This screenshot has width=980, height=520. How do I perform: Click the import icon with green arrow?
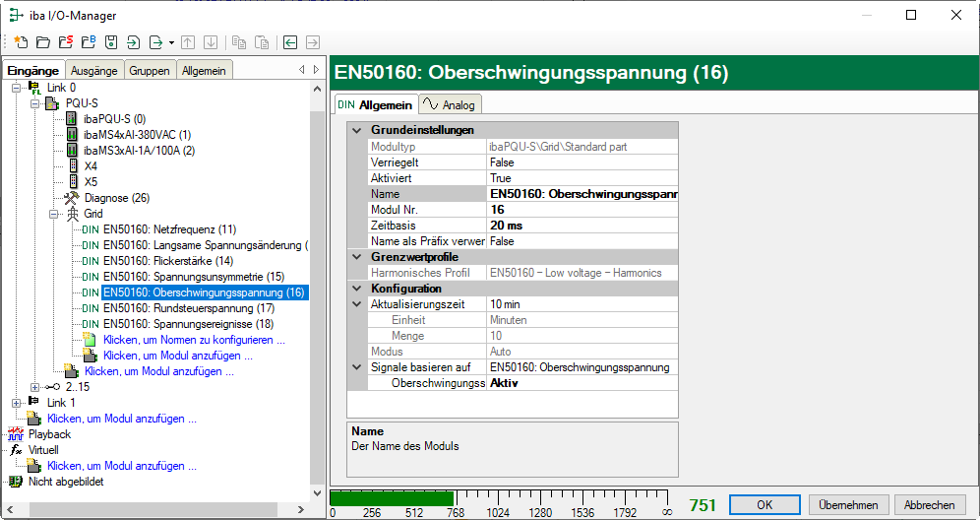tap(134, 42)
